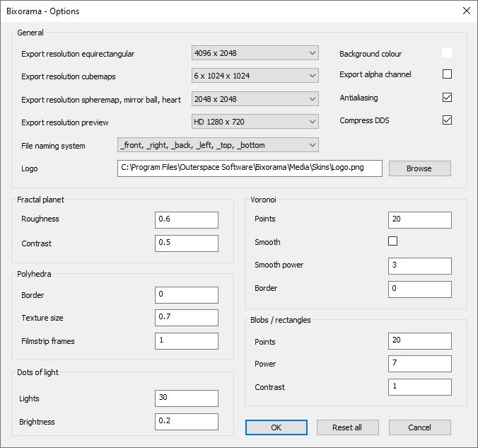Select the Fractal planet Roughness field
The width and height of the screenshot is (478, 448).
(x=187, y=219)
